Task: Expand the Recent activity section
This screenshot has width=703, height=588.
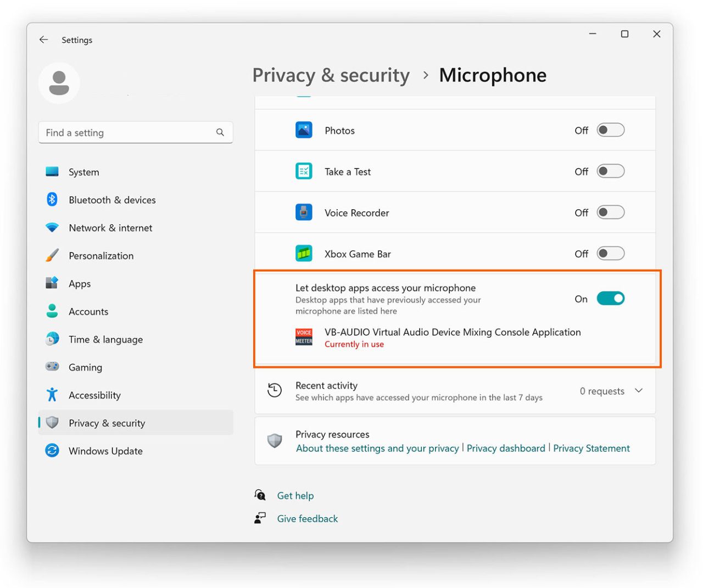Action: click(x=638, y=390)
